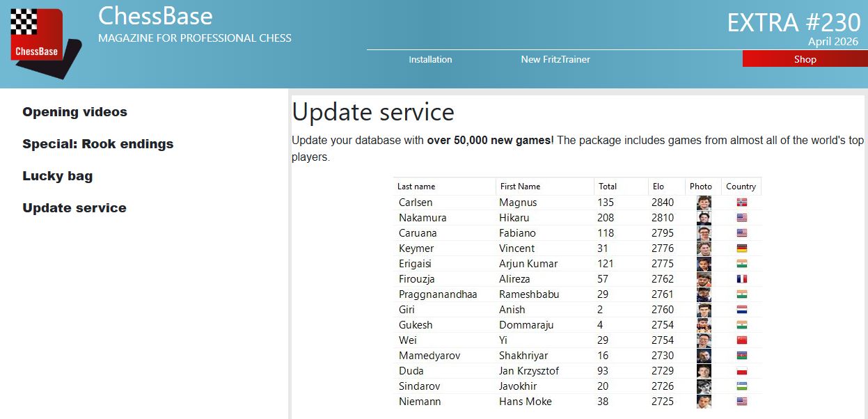This screenshot has width=868, height=419.
Task: Click French flag icon in Firouzja row
Action: 741,279
